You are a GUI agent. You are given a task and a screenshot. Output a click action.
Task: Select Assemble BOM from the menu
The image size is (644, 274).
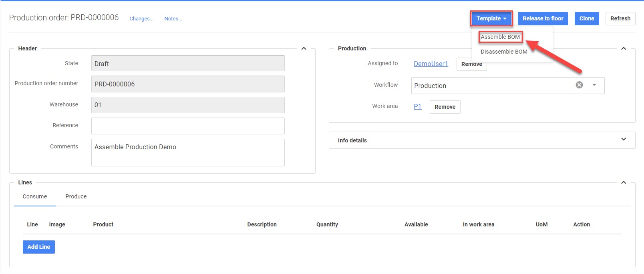coord(500,37)
